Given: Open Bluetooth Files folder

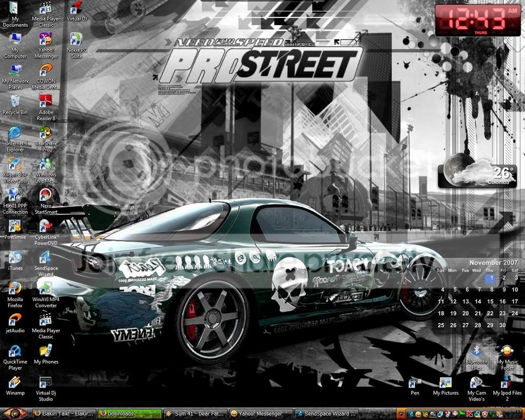Looking at the screenshot, I should click(x=476, y=357).
